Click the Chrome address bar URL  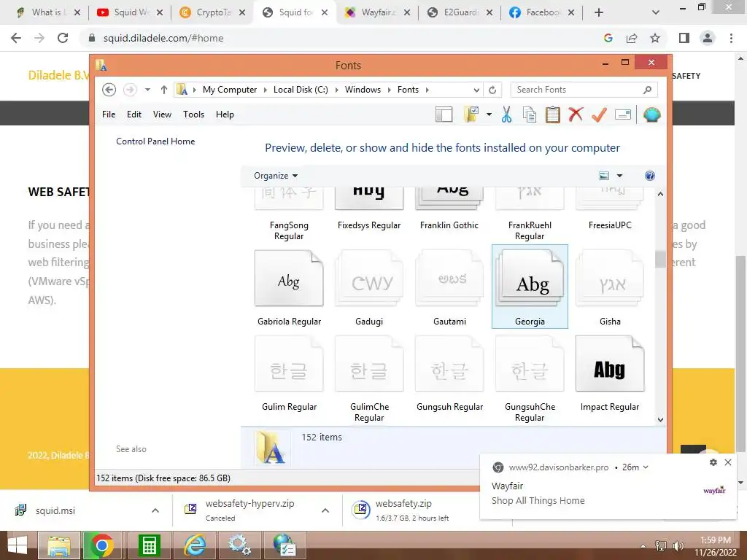[x=163, y=38]
